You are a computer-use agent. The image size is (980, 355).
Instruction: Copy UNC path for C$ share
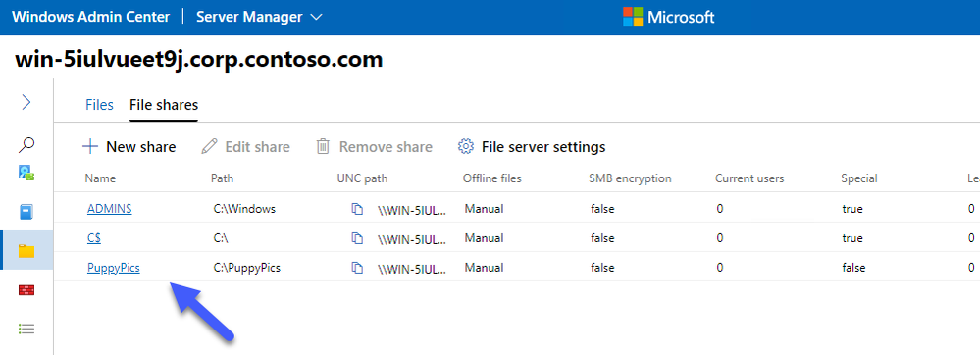coord(357,238)
